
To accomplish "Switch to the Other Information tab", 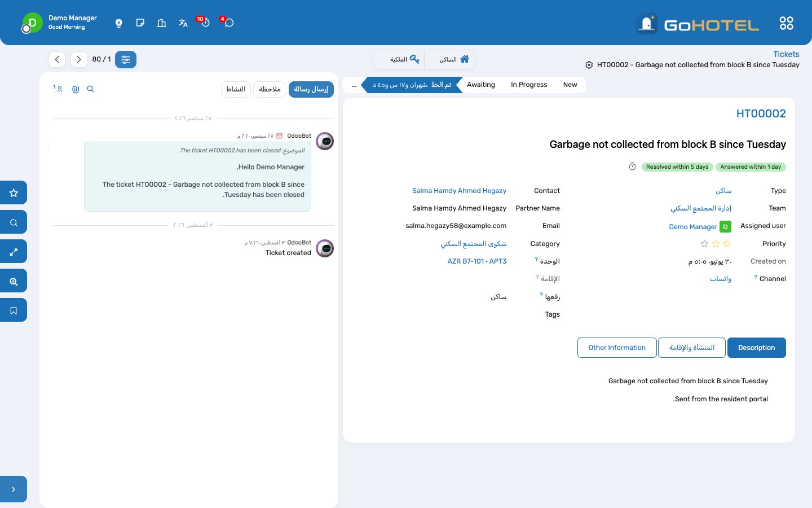I will click(617, 348).
